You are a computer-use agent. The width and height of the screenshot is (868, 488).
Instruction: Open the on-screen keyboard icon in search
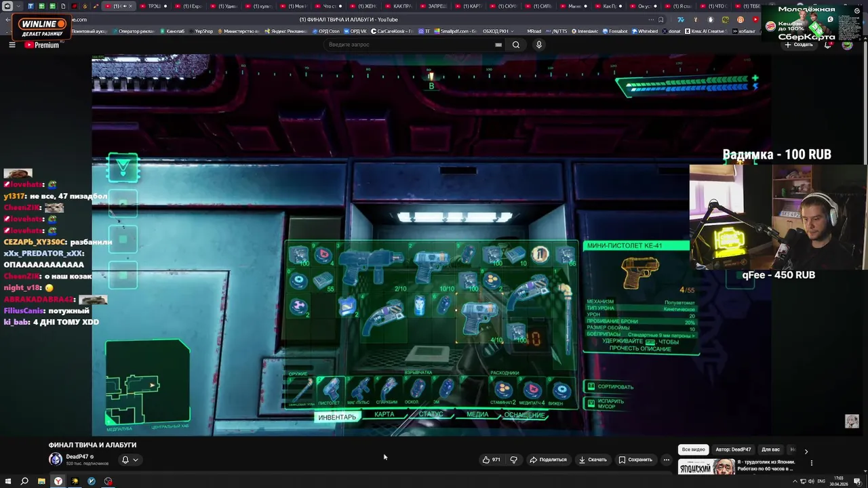click(x=498, y=45)
